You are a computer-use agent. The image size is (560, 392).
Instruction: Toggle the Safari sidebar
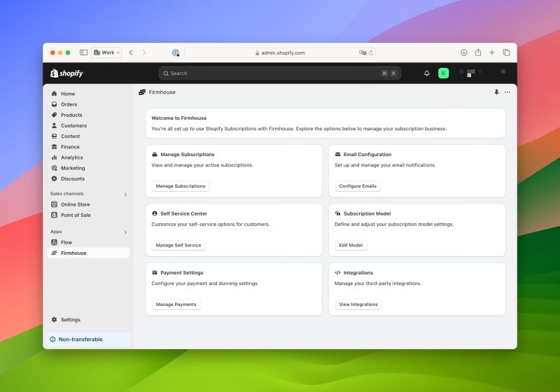click(83, 52)
